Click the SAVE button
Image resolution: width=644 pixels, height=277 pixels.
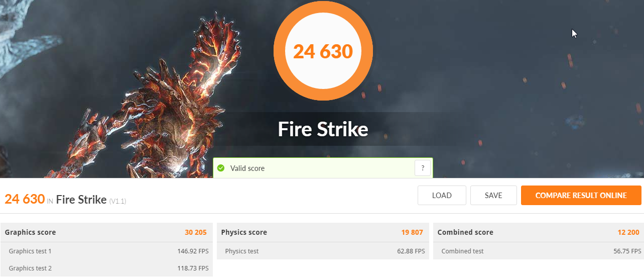[493, 196]
